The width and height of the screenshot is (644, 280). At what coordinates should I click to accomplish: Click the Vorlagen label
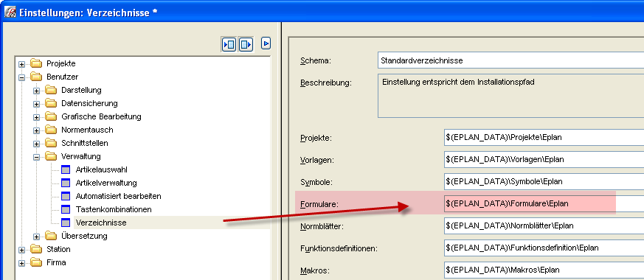tap(316, 160)
